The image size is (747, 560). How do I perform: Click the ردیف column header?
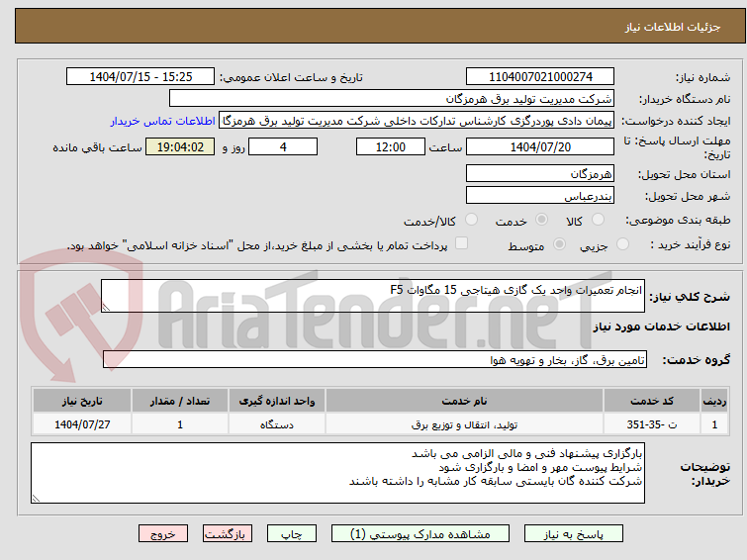pos(714,401)
